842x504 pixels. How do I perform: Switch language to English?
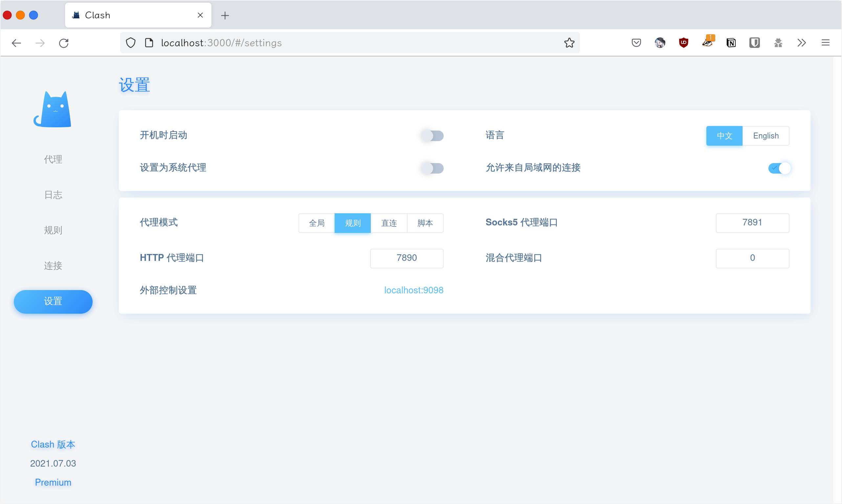pyautogui.click(x=765, y=136)
